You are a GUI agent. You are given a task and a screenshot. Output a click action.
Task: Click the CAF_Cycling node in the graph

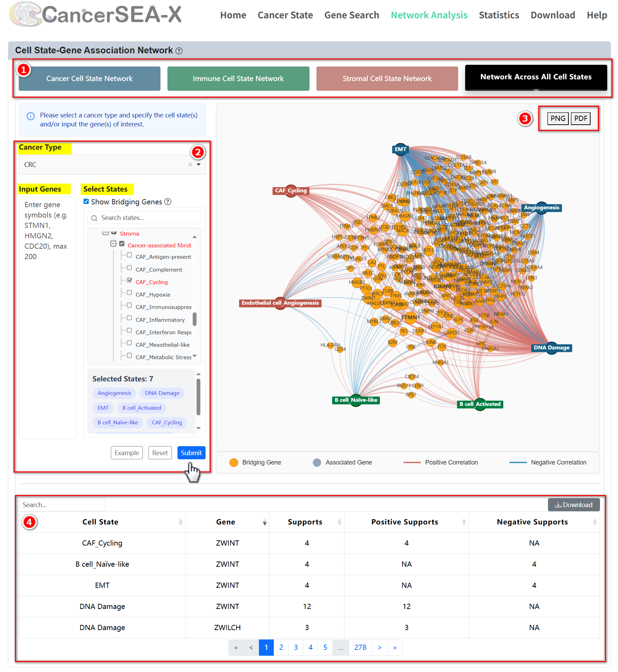pos(291,191)
